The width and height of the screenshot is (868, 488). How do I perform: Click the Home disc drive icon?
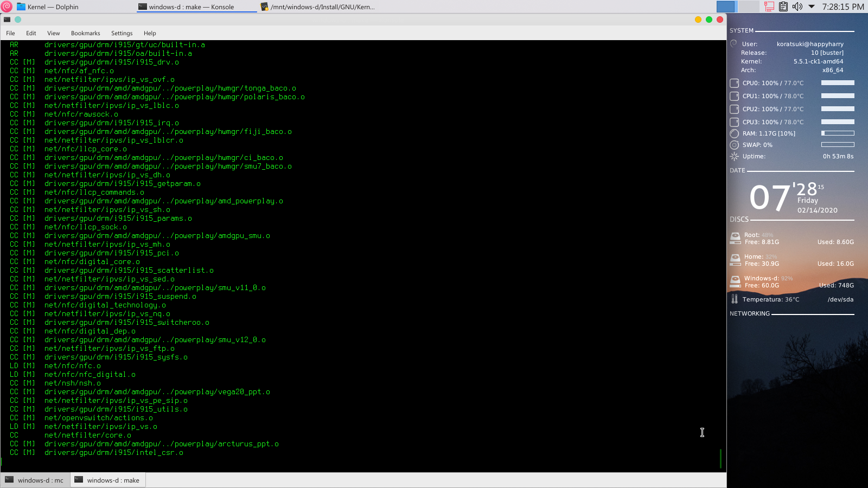[x=735, y=260]
